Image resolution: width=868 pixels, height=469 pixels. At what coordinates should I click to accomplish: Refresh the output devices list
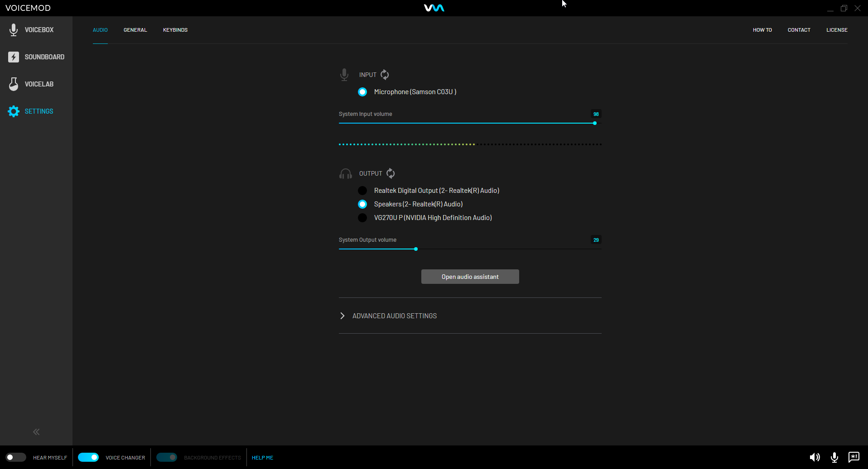pos(391,173)
